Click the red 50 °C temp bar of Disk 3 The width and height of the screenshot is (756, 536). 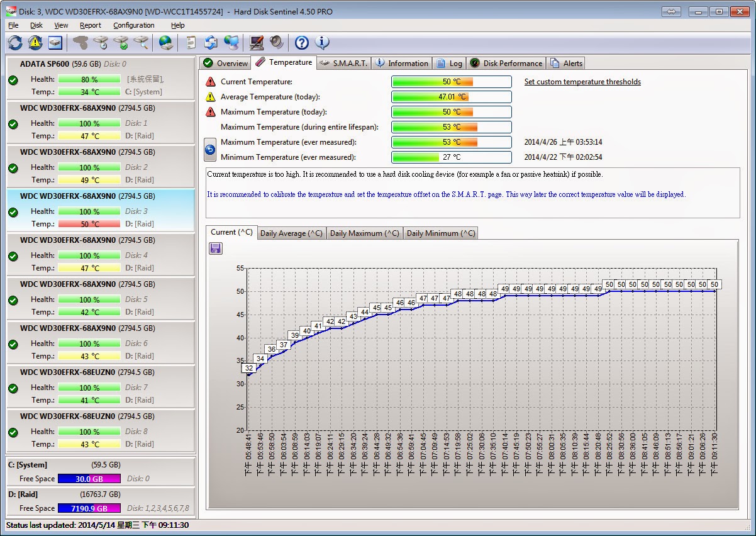(x=89, y=224)
